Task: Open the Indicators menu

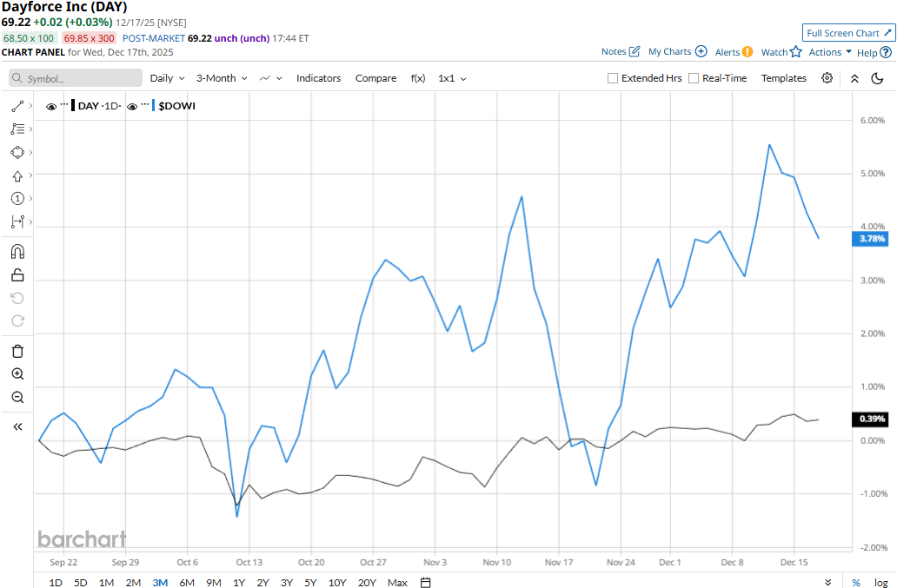Action: (318, 78)
